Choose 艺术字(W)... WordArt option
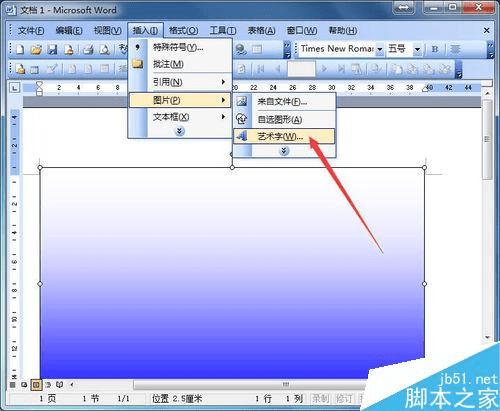The width and height of the screenshot is (500, 411). click(x=284, y=136)
